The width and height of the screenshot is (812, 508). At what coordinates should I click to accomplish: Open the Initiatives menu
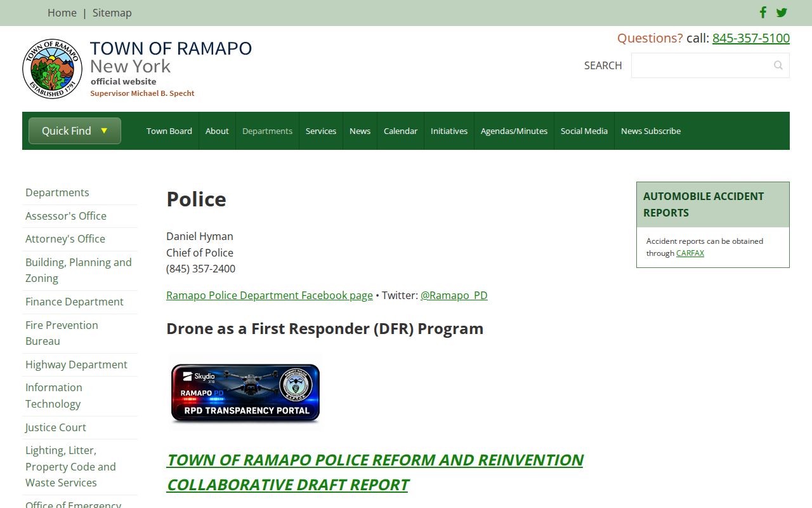click(x=449, y=131)
